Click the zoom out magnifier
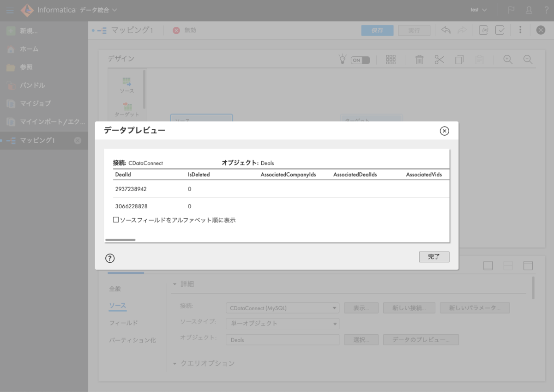The image size is (554, 392). coord(528,60)
